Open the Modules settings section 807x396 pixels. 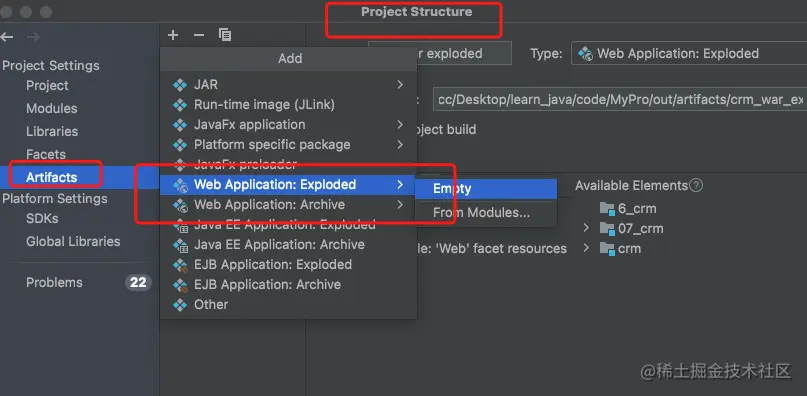(x=51, y=109)
